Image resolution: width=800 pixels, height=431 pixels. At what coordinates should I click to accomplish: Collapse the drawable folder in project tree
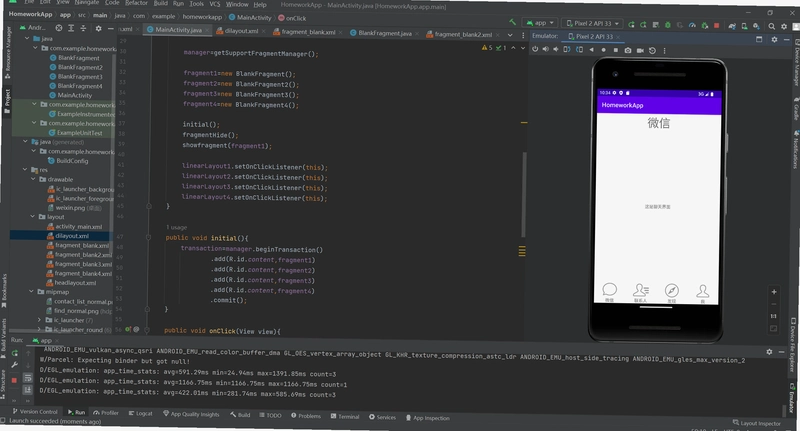[33, 180]
